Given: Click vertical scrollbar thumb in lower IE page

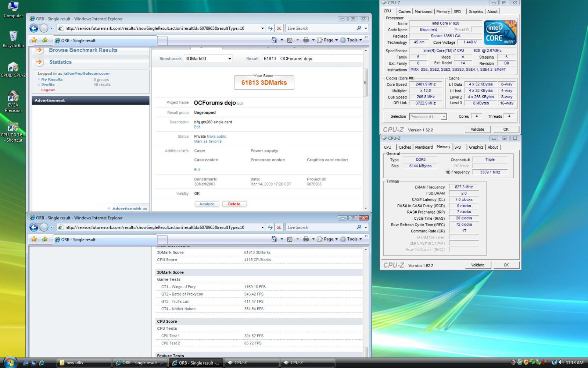Looking at the screenshot, I should click(365, 351).
